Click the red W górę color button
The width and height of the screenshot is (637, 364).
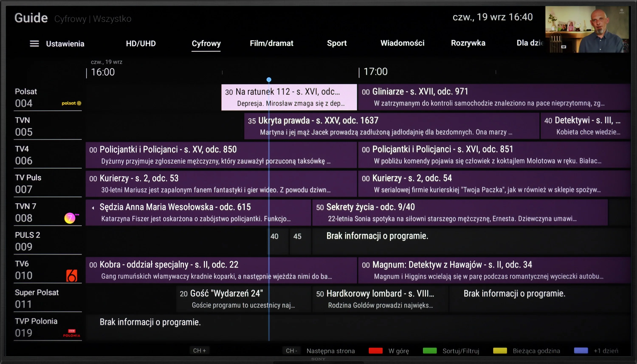click(x=376, y=351)
